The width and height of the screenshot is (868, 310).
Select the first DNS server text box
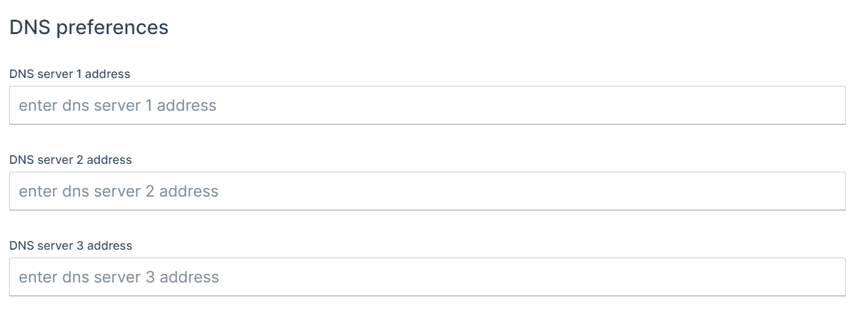[427, 106]
